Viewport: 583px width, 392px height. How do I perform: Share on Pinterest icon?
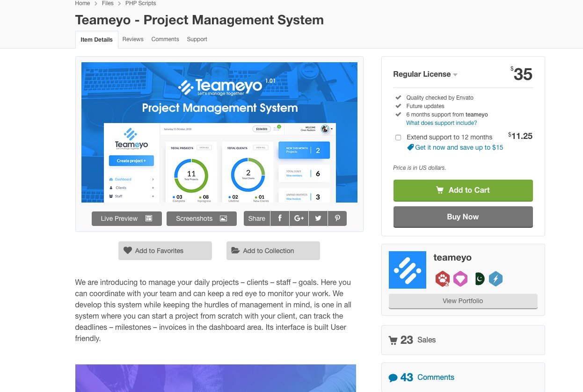click(x=337, y=218)
